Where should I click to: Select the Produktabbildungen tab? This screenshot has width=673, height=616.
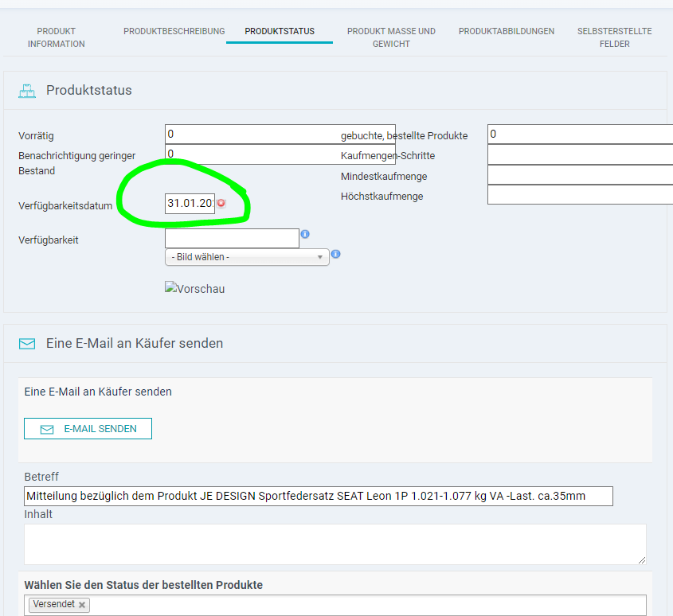coord(507,31)
